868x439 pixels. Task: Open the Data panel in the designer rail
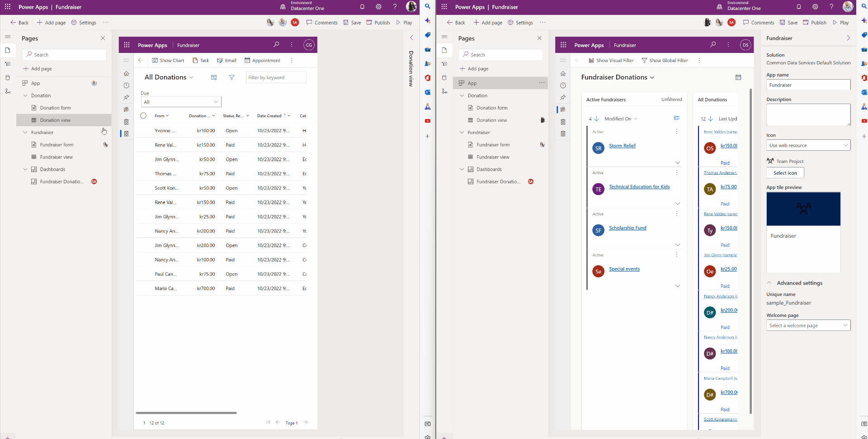(8, 77)
